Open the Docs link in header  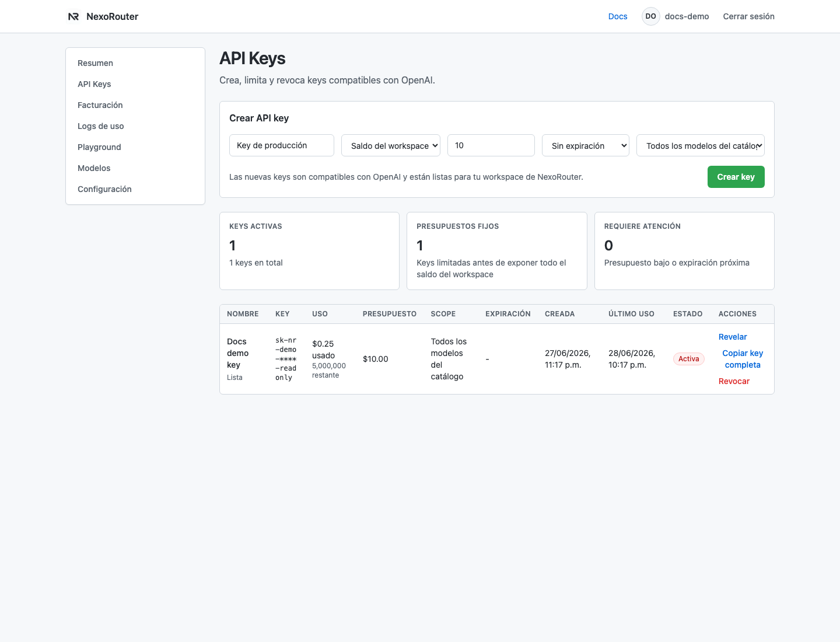pyautogui.click(x=618, y=16)
